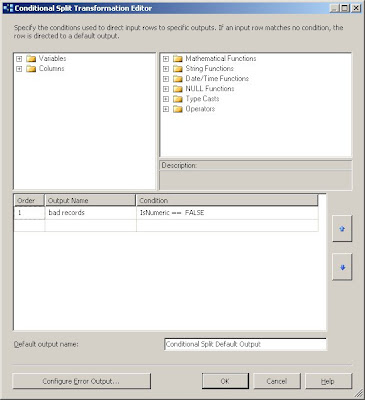Select the Columns folder icon
The width and height of the screenshot is (365, 400).
tap(31, 69)
